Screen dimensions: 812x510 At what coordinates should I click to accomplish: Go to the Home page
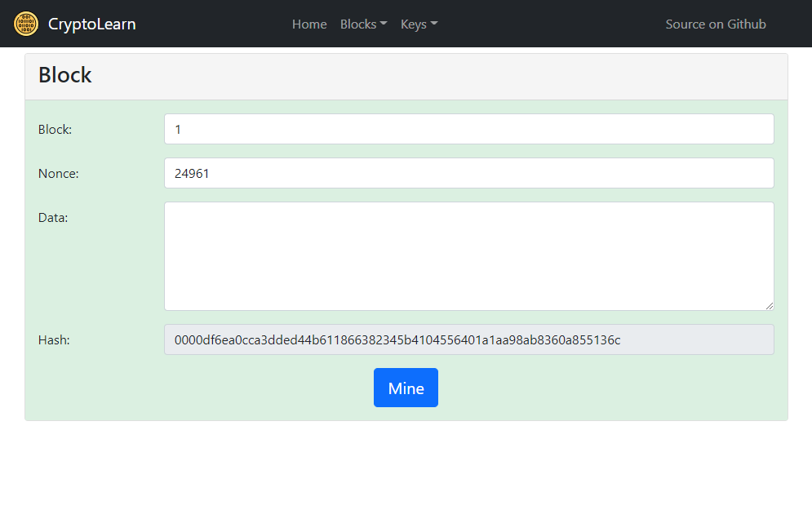click(309, 24)
